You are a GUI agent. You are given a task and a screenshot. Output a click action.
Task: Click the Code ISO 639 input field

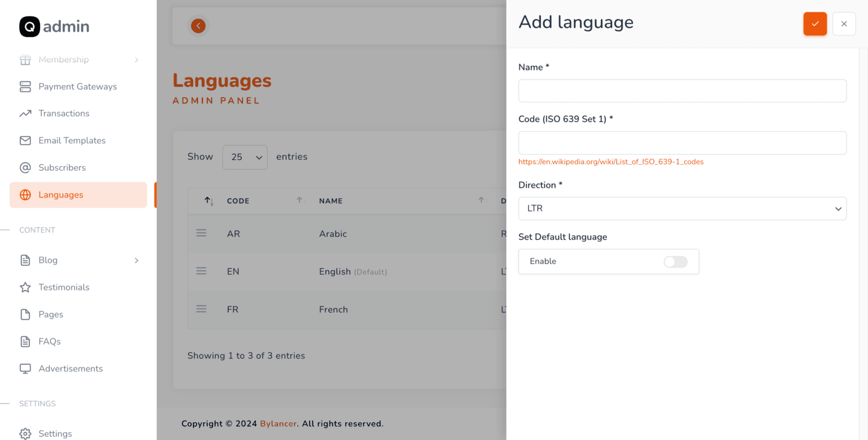click(682, 143)
